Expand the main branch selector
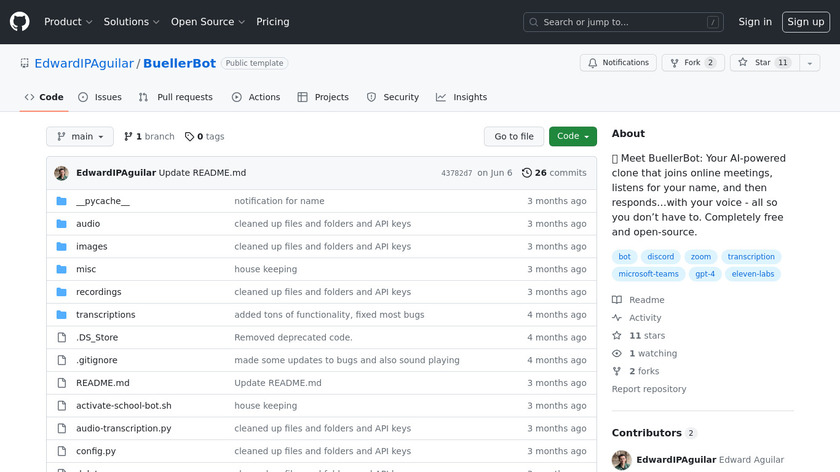 point(79,136)
